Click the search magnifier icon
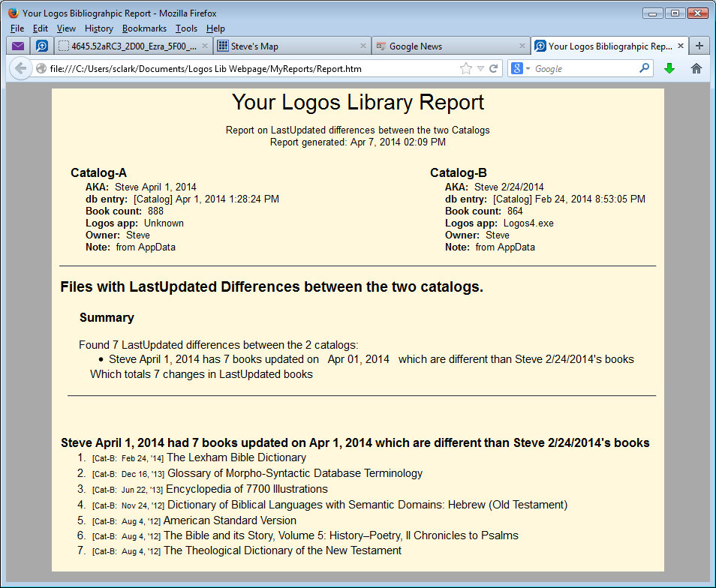Image resolution: width=716 pixels, height=588 pixels. click(644, 68)
